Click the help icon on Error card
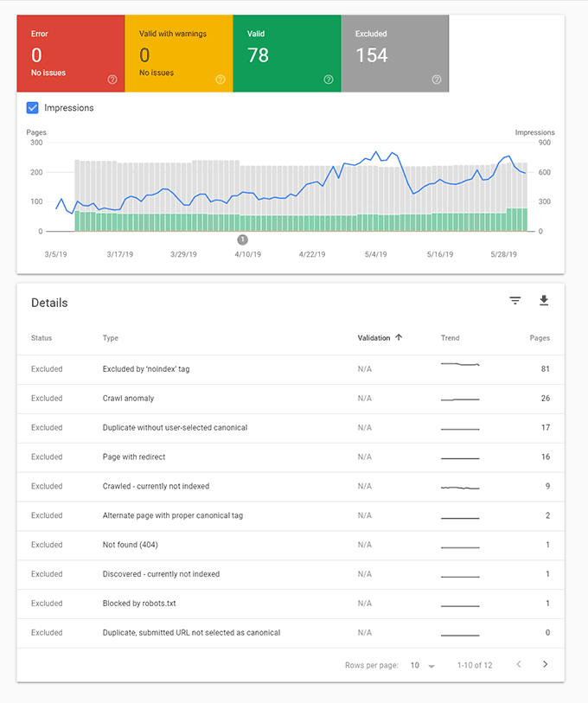The image size is (588, 703). (x=112, y=80)
